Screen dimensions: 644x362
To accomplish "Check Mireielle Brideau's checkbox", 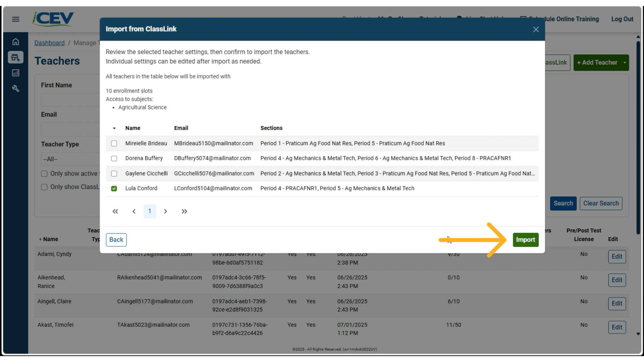I will pos(114,143).
